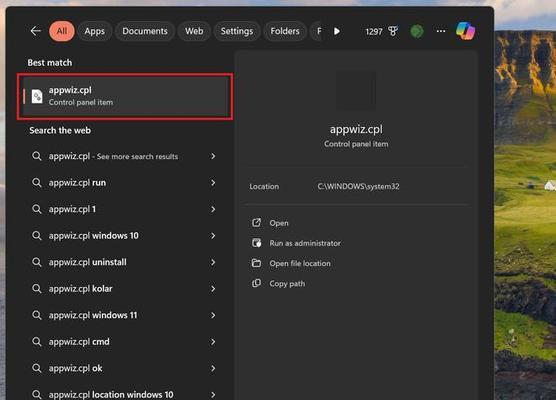
Task: Switch to the Settings filter tab
Action: tap(237, 31)
